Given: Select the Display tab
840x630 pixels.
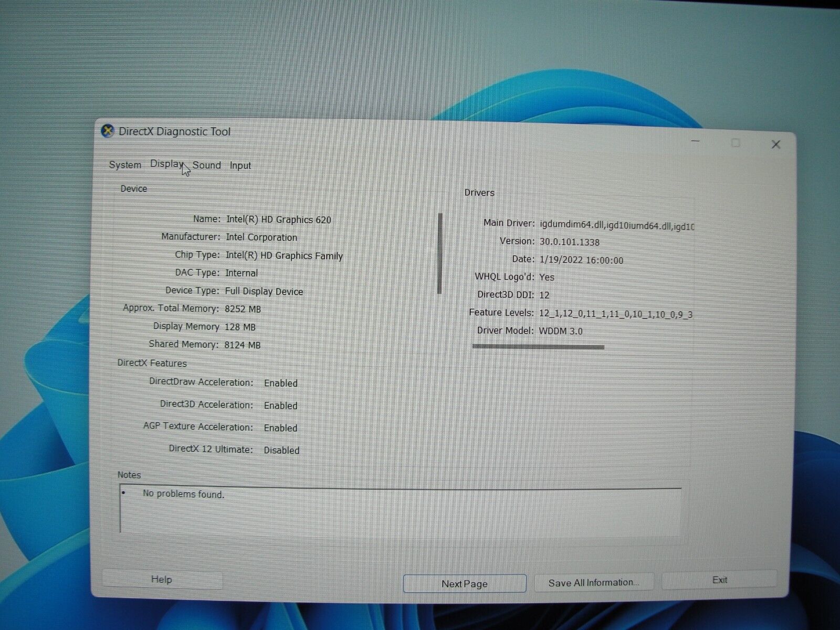Looking at the screenshot, I should click(x=166, y=164).
